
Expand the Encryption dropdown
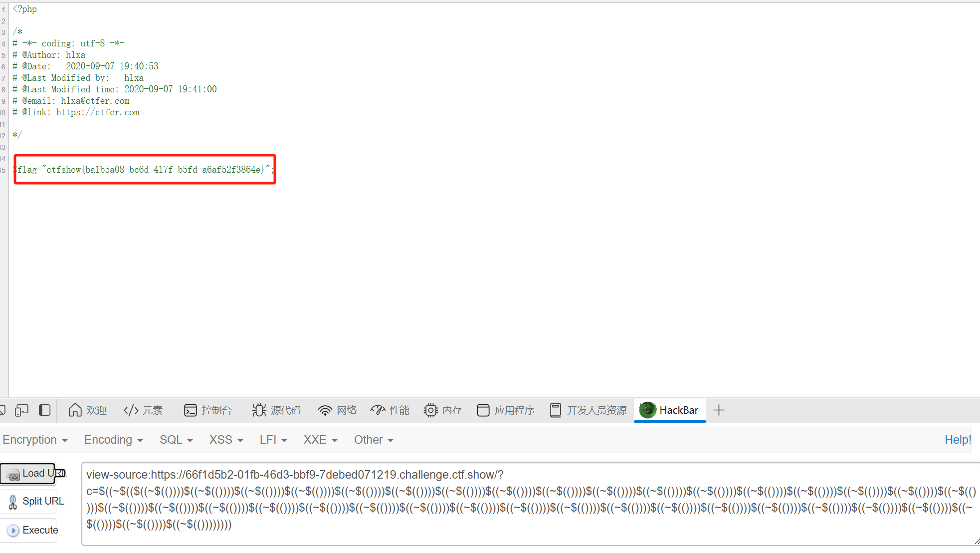coord(35,440)
